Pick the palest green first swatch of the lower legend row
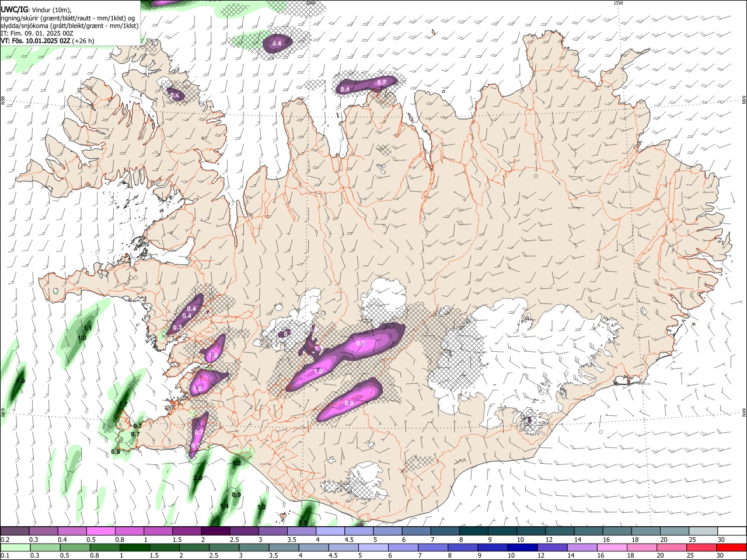This screenshot has width=747, height=560. click(15, 547)
